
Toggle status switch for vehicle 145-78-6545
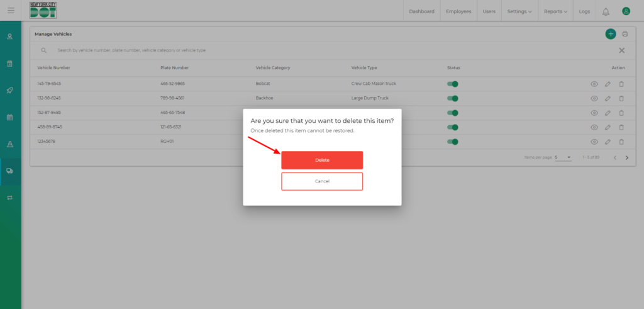click(x=453, y=84)
